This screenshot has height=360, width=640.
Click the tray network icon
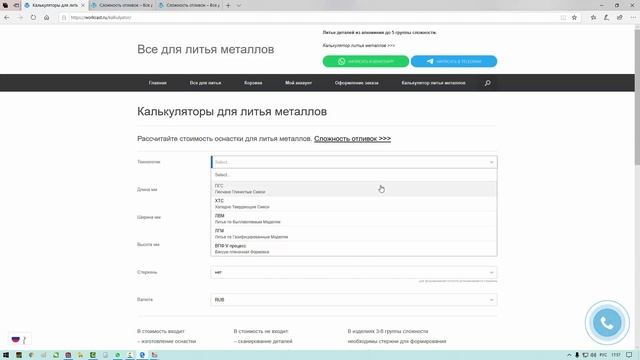coord(585,355)
